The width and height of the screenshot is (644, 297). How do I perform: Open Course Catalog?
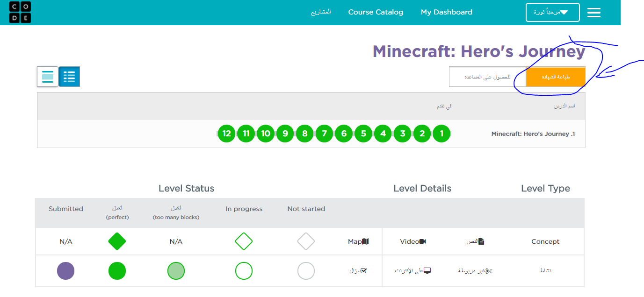376,12
